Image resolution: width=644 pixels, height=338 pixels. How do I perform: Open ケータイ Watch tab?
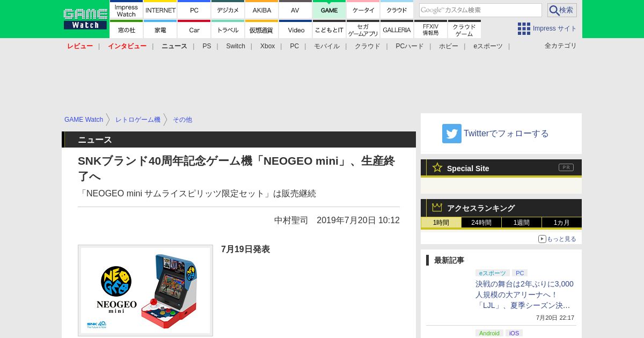click(x=363, y=10)
